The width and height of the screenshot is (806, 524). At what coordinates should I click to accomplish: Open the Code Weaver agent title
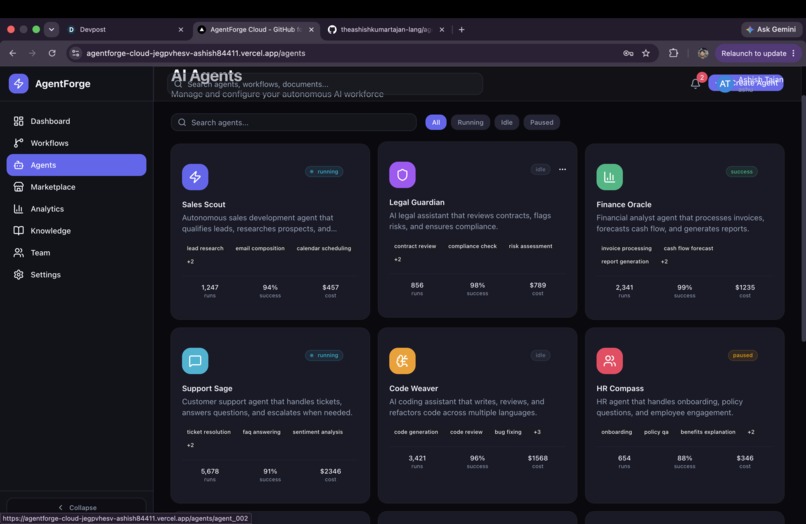414,388
